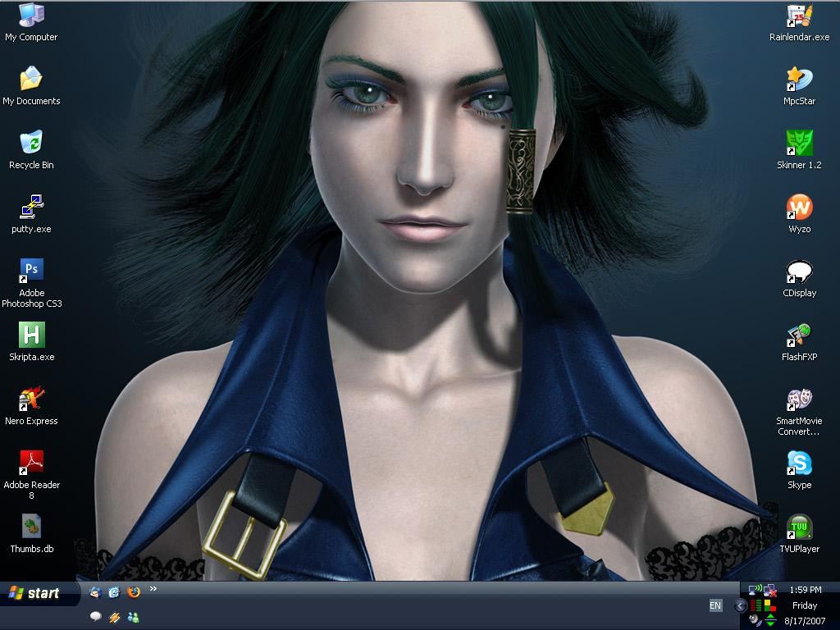Collapse tray icons with the round arrow button
The width and height of the screenshot is (840, 630).
(x=740, y=606)
